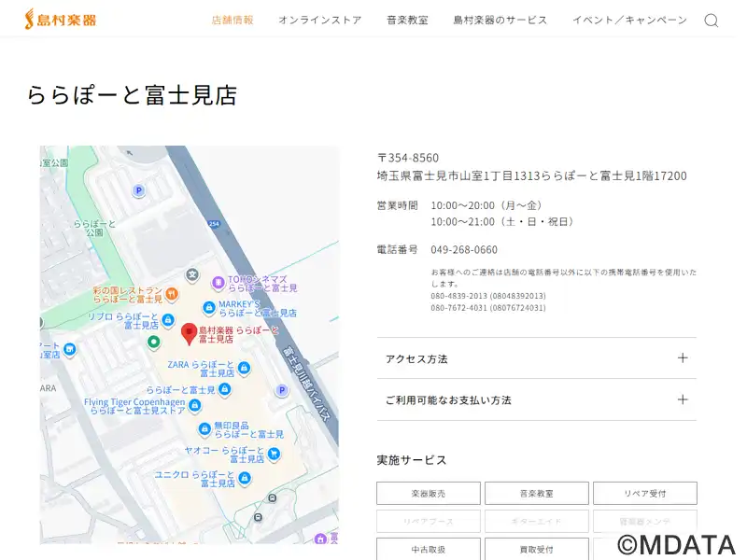Screen dimensions: 747x560
Task: Click the 電話番号 label
Action: 398,249
